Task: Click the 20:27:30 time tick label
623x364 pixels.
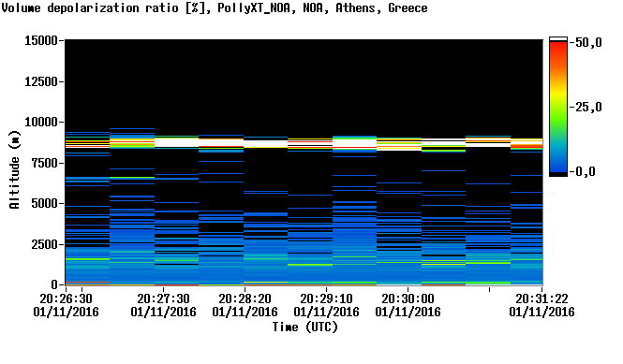Action: 163,305
